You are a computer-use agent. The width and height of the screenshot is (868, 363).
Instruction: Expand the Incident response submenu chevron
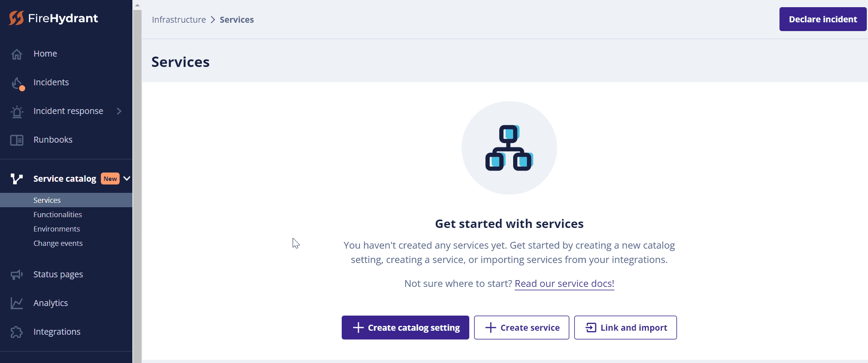pos(119,111)
